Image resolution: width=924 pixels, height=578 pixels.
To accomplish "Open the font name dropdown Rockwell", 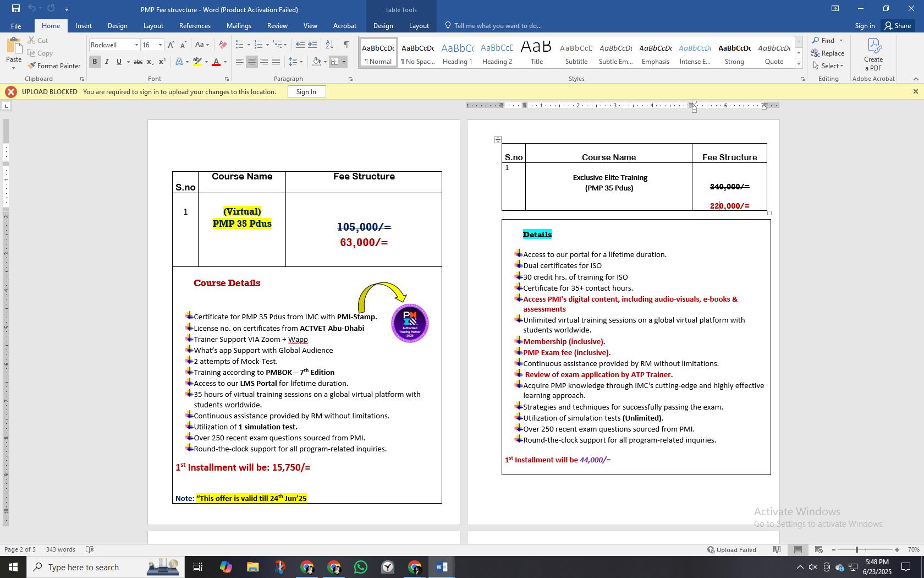I will click(136, 45).
